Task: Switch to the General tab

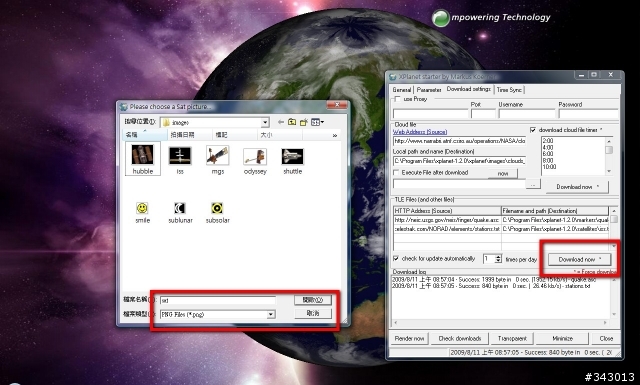Action: click(x=402, y=89)
